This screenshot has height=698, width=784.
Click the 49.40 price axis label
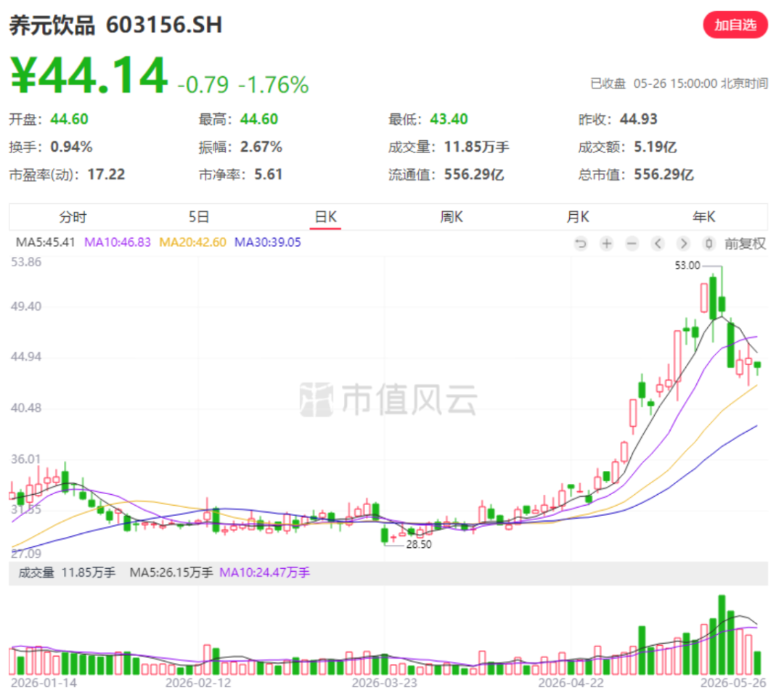26,306
